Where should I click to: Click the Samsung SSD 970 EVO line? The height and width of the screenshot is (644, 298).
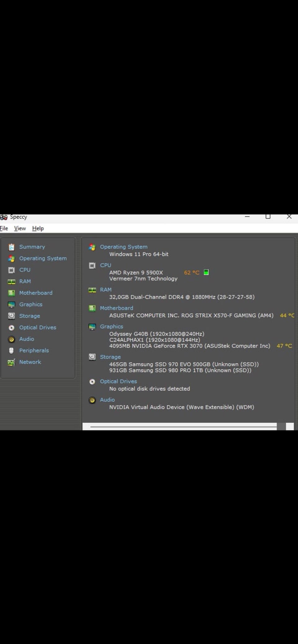pyautogui.click(x=184, y=364)
